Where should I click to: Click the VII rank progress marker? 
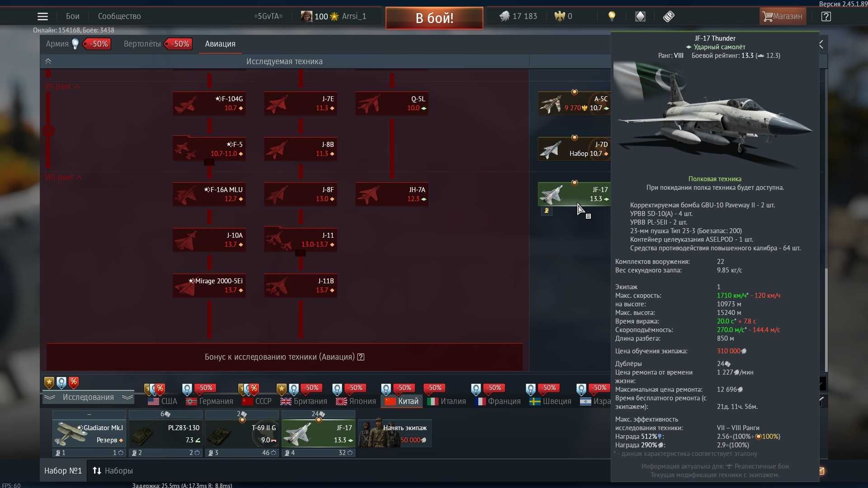tap(48, 131)
